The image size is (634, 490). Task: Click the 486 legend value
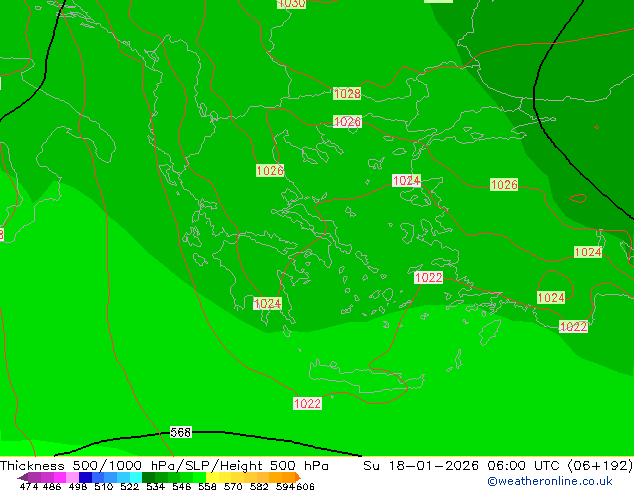52,486
